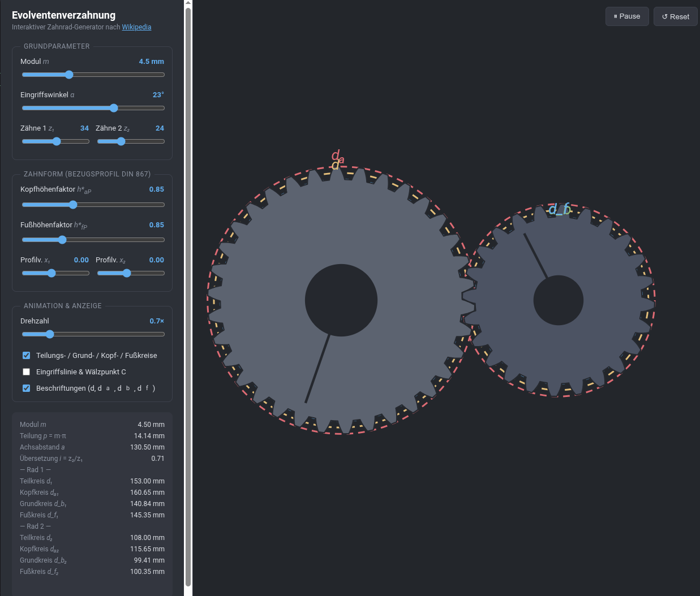Click the Modul m slider handle
Viewport: 700px width, 596px height.
pyautogui.click(x=69, y=75)
